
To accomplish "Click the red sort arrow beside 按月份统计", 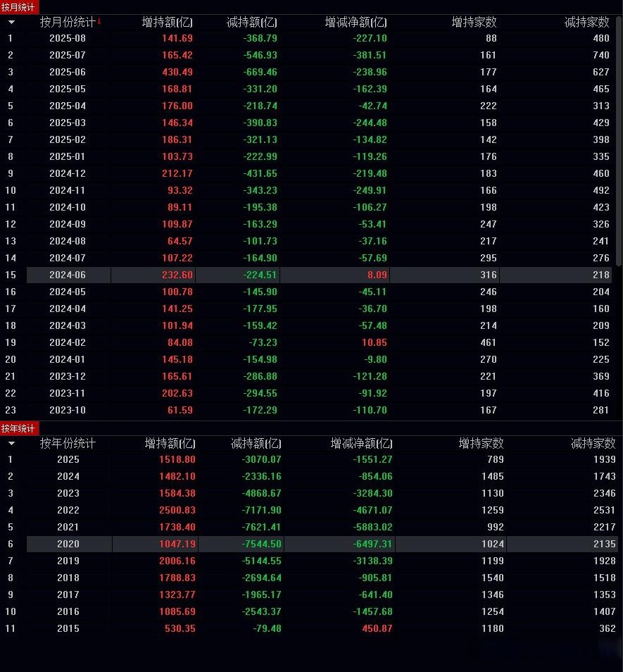I will 99,20.
